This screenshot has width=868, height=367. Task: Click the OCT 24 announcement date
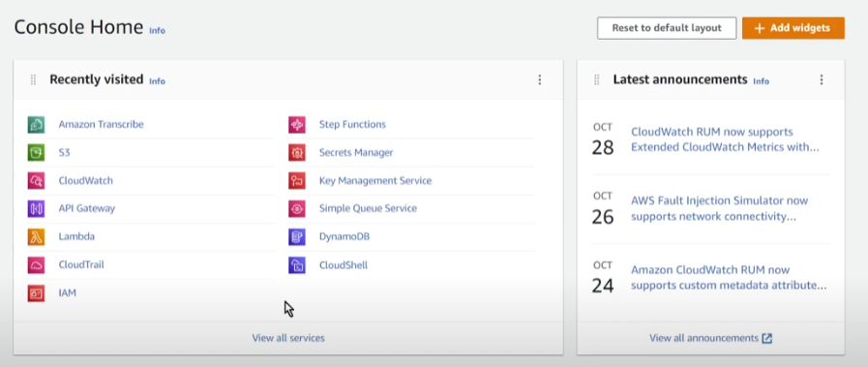coord(603,278)
